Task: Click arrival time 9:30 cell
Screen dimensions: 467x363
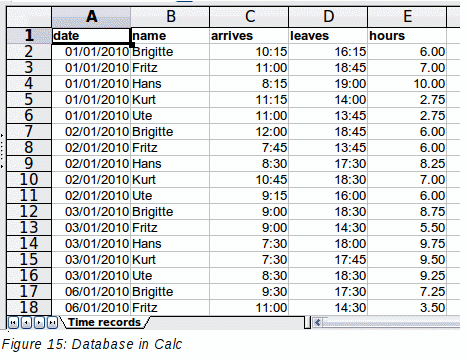Action: [249, 292]
